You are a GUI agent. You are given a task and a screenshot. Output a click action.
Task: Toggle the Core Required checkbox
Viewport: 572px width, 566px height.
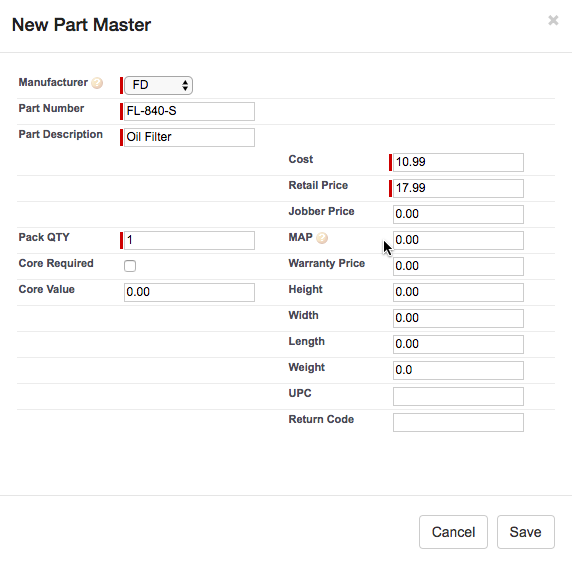pyautogui.click(x=130, y=266)
